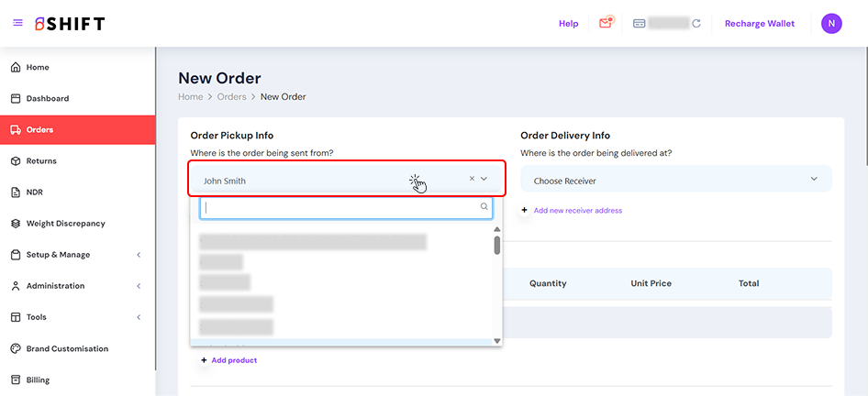868x396 pixels.
Task: Click the hamburger menu icon
Action: tap(17, 23)
